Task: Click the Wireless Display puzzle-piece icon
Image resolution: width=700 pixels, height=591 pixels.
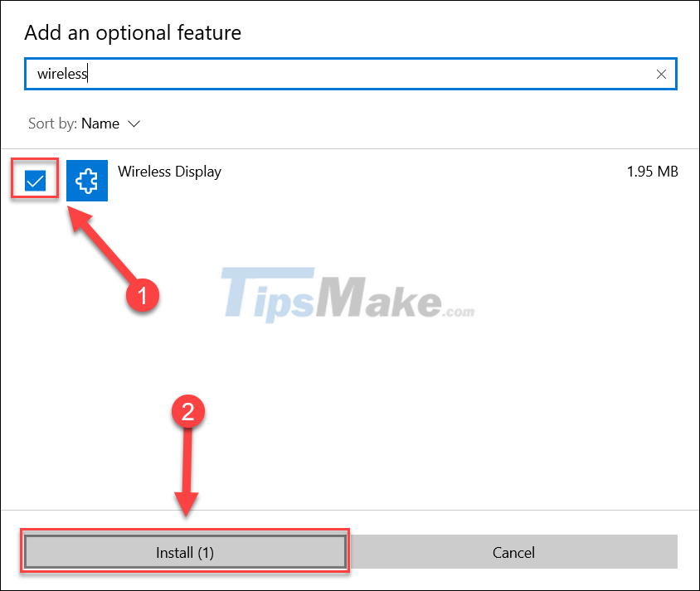Action: coord(87,181)
